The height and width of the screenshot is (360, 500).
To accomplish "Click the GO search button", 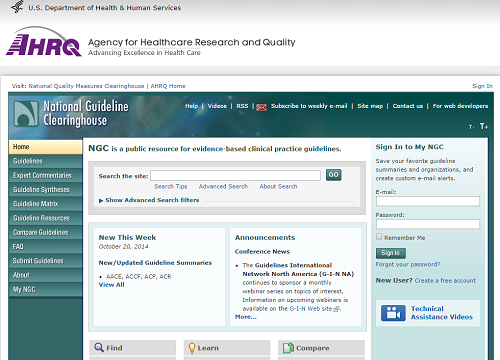I will 334,175.
